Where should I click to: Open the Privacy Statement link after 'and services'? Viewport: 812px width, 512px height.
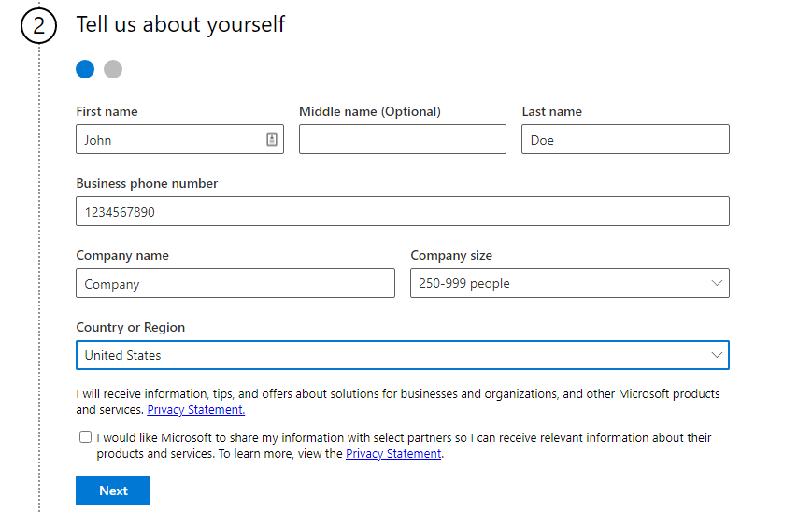tap(195, 409)
